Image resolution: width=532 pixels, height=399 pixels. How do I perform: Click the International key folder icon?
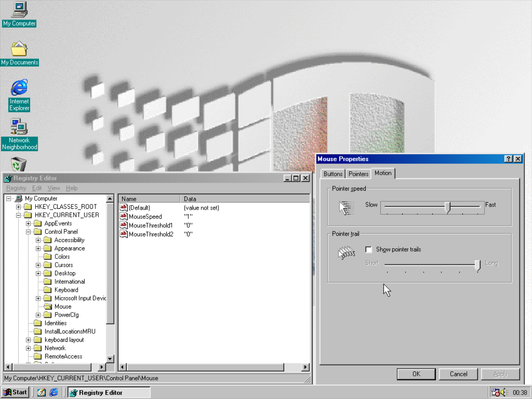click(48, 282)
